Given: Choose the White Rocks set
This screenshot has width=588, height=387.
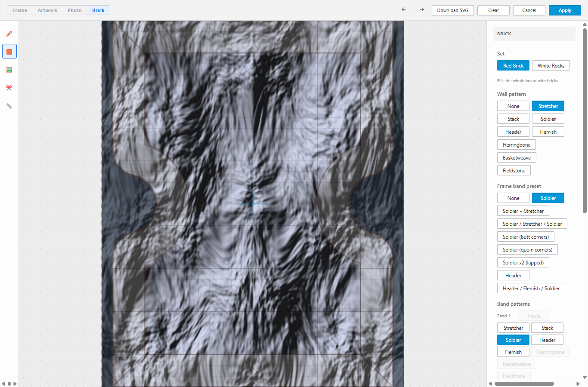Looking at the screenshot, I should click(x=551, y=65).
